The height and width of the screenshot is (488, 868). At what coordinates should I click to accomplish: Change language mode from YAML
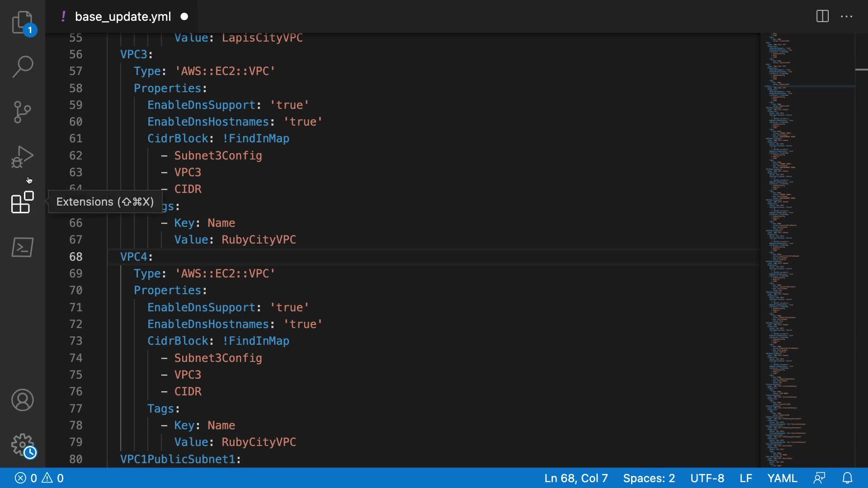[782, 478]
